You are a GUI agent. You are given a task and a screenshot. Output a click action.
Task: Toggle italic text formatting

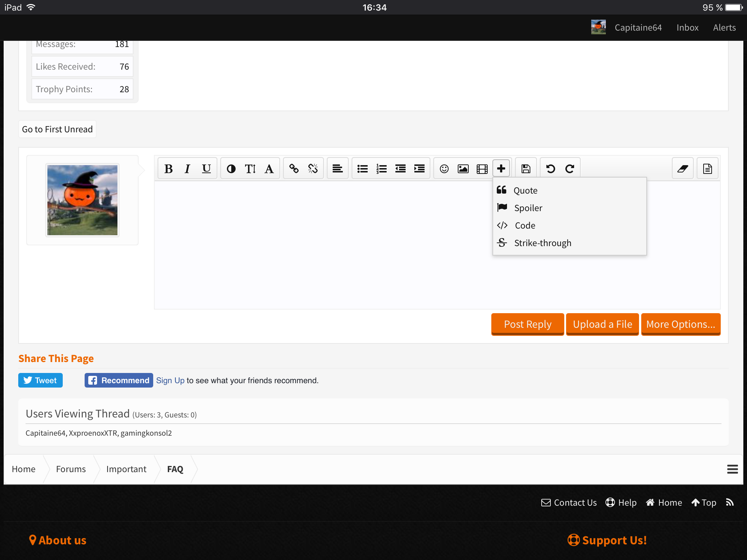click(187, 169)
